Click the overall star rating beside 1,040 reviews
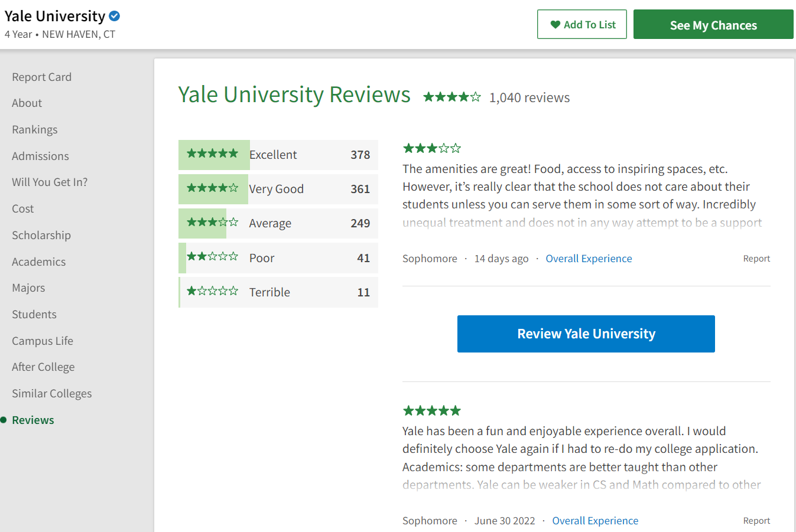Viewport: 796px width, 532px height. tap(452, 97)
